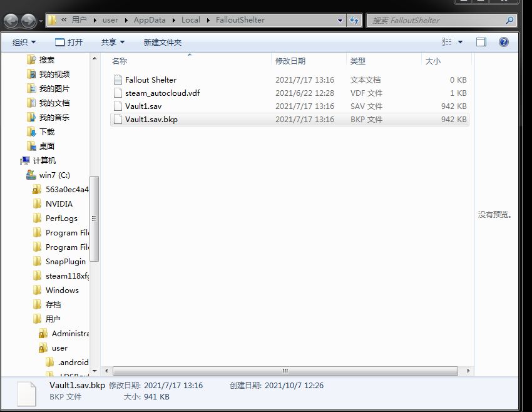The image size is (532, 412).
Task: Sort by the 名称 column header
Action: 190,61
